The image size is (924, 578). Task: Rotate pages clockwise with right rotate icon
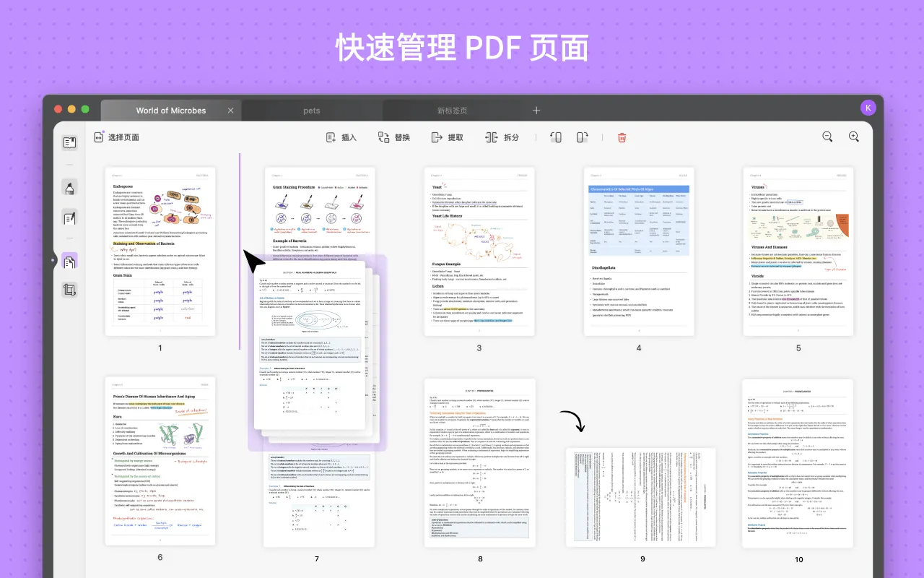(582, 137)
